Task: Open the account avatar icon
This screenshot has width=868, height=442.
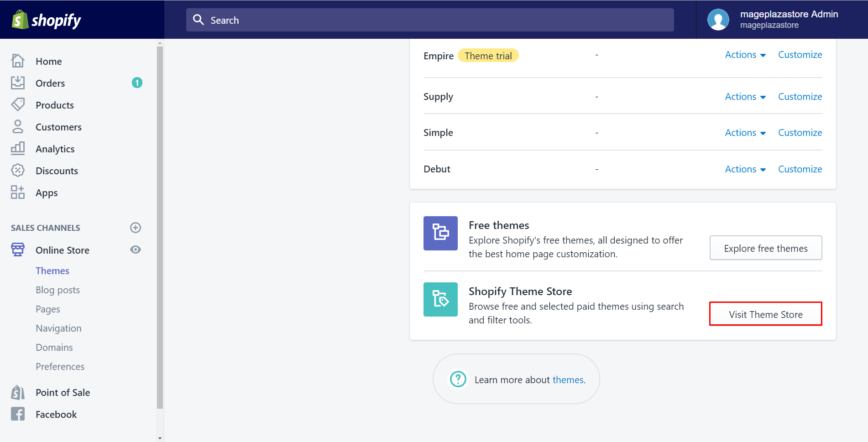Action: 718,20
